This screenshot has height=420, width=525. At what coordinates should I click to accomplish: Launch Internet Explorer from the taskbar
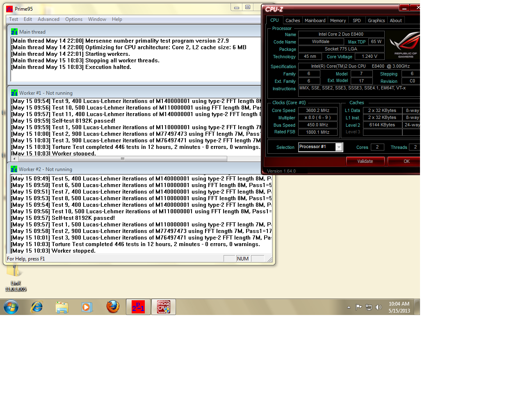(37, 307)
